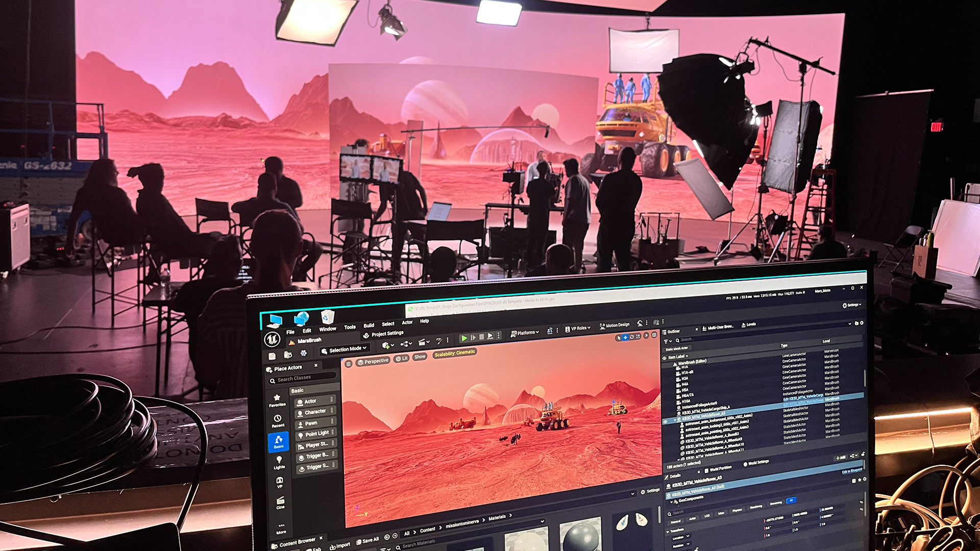Click the Edit in Blueprint link
This screenshot has width=980, height=551.
(852, 470)
